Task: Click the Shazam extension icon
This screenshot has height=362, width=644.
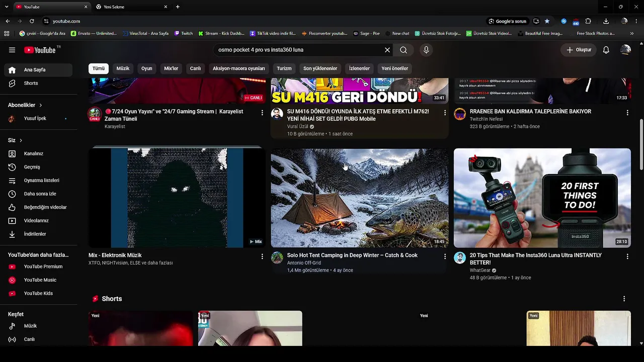Action: (563, 21)
